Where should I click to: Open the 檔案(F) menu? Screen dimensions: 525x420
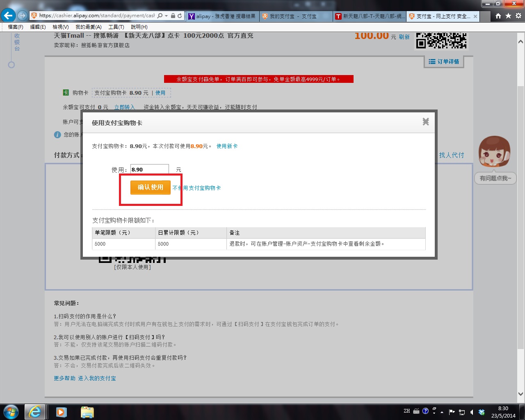coord(16,27)
